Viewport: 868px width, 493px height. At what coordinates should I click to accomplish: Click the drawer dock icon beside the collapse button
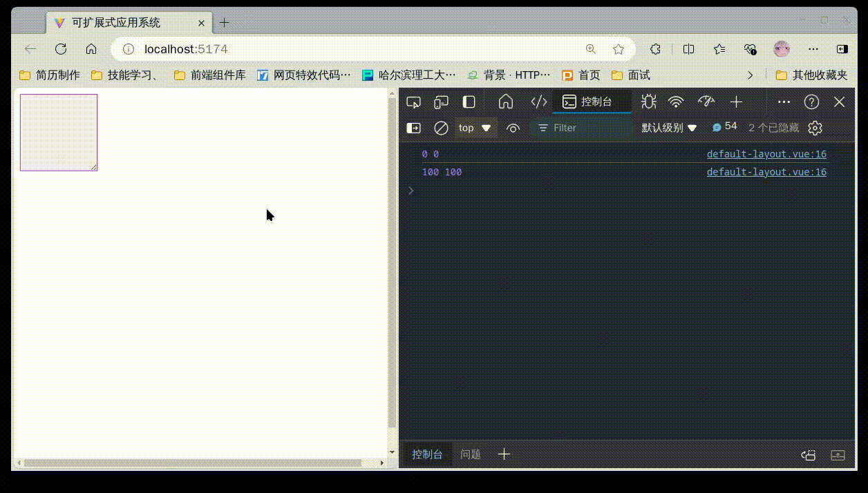[x=809, y=455]
